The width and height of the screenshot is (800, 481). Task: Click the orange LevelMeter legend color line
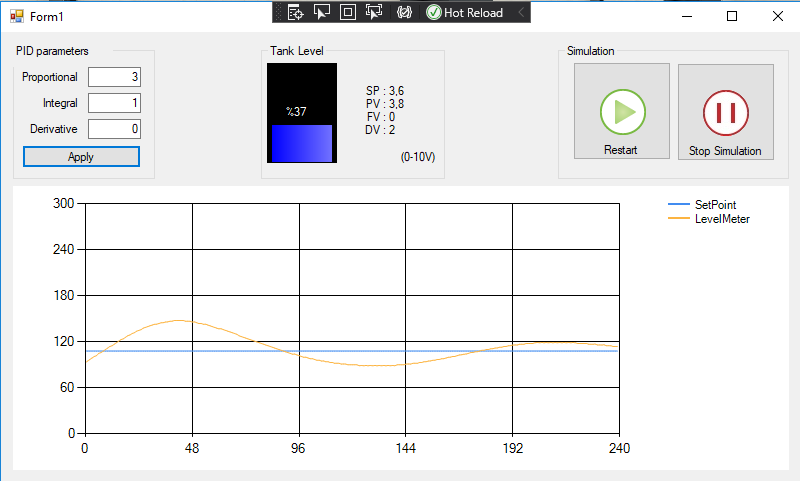click(x=679, y=218)
